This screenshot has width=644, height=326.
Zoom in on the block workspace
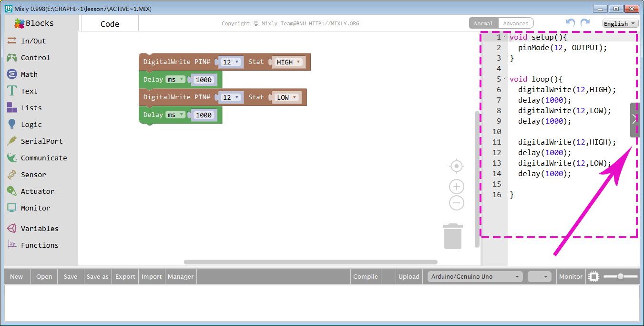[457, 187]
